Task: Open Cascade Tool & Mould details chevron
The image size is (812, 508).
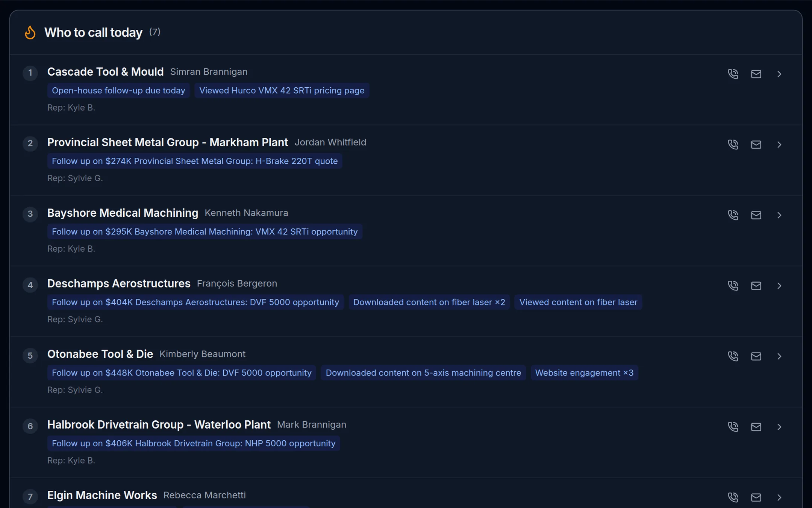Action: pyautogui.click(x=779, y=74)
